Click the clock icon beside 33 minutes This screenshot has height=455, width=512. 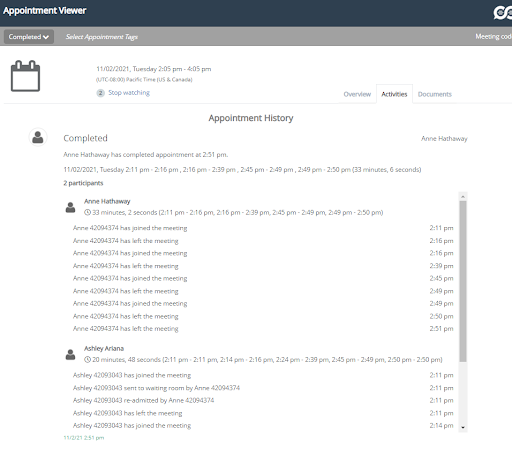click(x=87, y=212)
